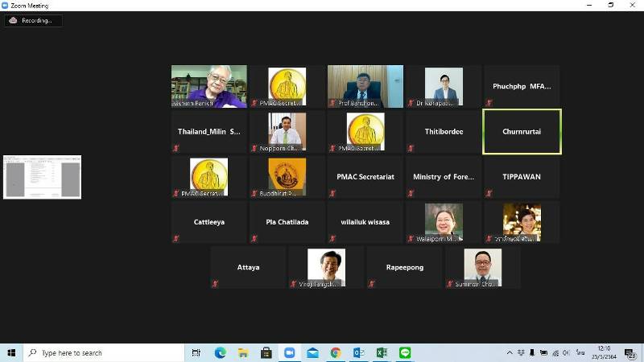Viewport: 644px width, 362px height.
Task: Open Outlook from the taskbar
Action: (x=359, y=352)
